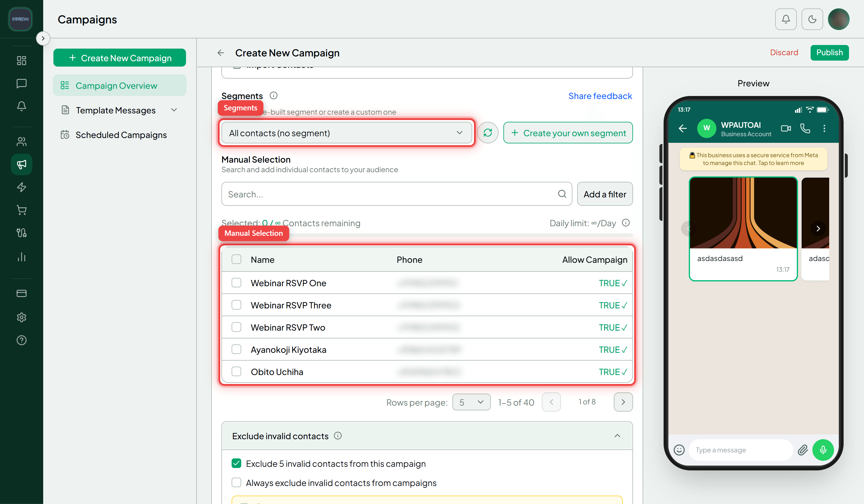Click the contact Search input field
This screenshot has width=864, height=504.
tap(396, 194)
